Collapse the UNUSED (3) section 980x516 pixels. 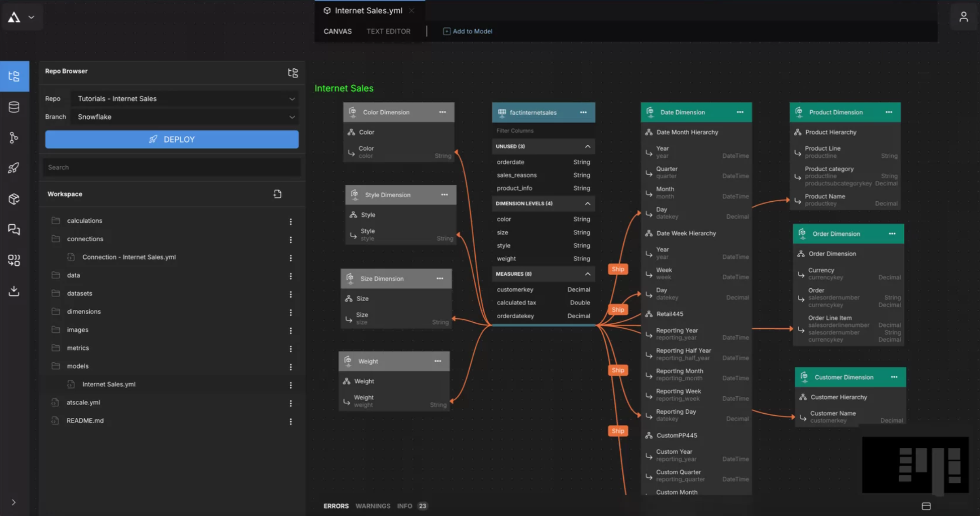[x=587, y=147]
